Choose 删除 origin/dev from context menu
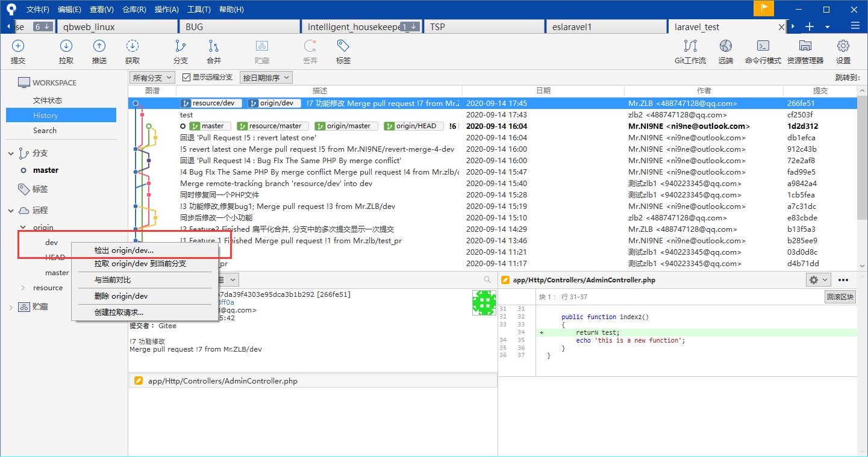 click(x=121, y=296)
